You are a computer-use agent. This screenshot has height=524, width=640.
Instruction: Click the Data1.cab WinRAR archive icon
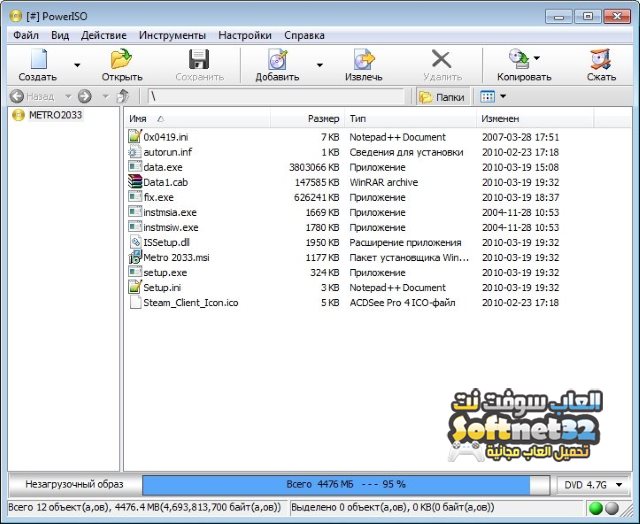click(x=135, y=182)
